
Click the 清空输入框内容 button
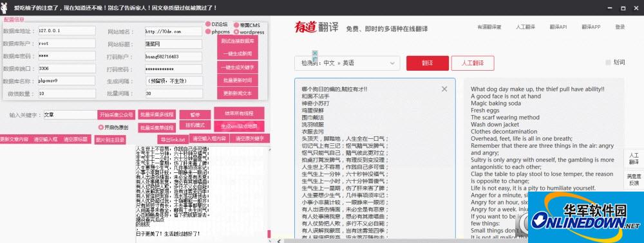click(210, 138)
